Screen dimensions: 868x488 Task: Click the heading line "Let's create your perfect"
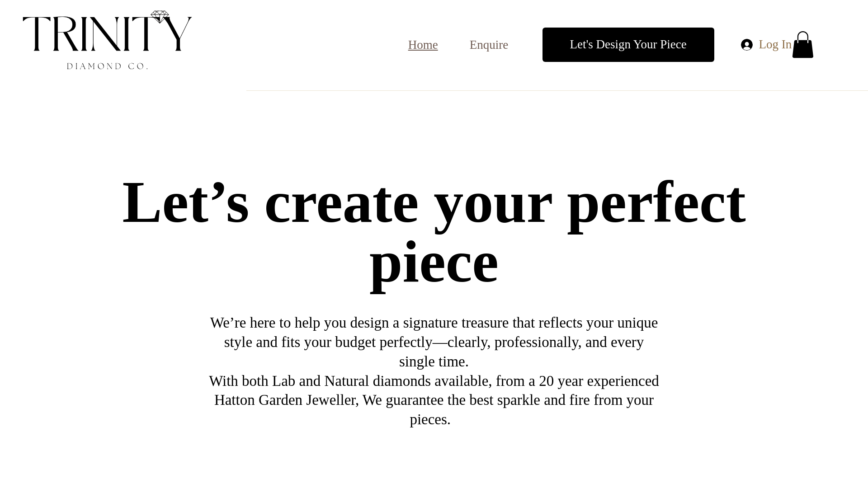pyautogui.click(x=434, y=202)
